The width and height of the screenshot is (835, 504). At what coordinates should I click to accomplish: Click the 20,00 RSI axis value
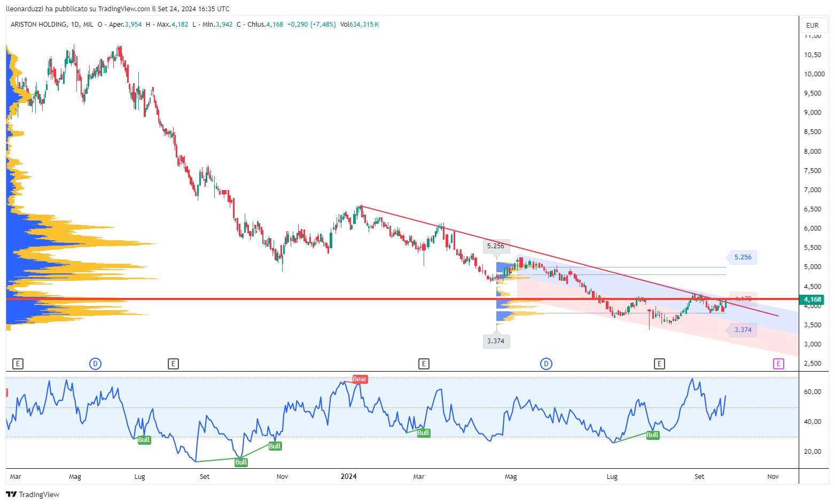[x=813, y=451]
